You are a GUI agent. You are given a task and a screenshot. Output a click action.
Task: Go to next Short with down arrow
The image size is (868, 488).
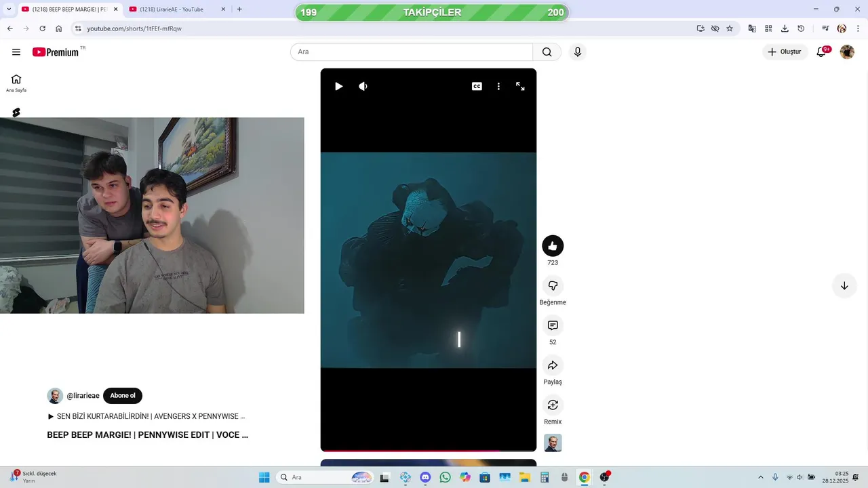tap(844, 286)
